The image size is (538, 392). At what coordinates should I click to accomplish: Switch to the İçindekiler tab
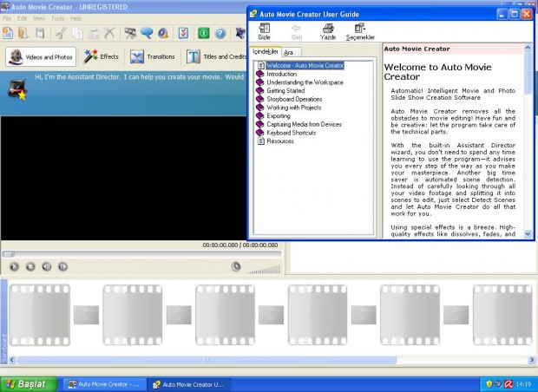(x=266, y=51)
